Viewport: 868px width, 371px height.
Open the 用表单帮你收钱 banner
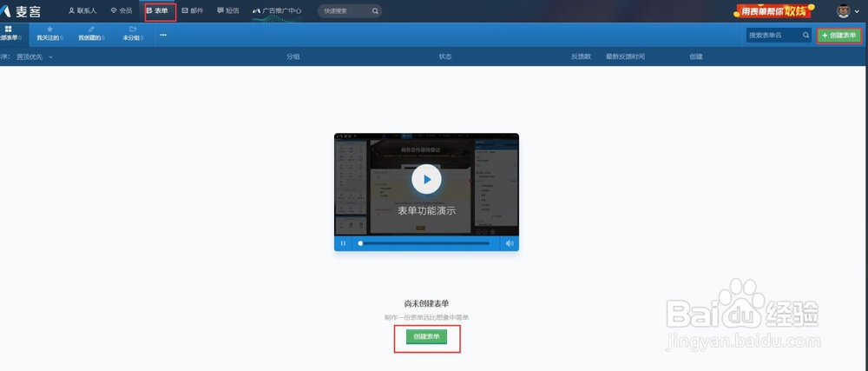click(775, 10)
